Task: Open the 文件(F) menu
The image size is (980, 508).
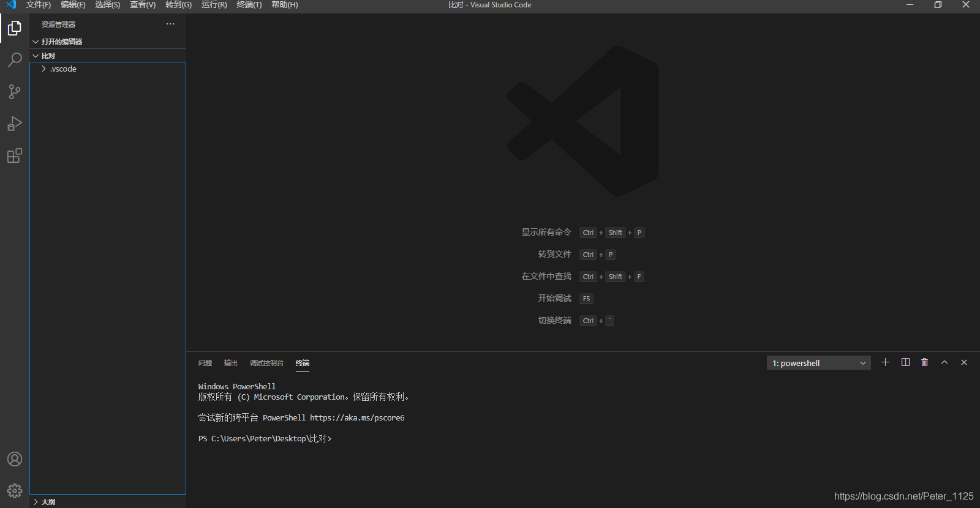Action: click(39, 4)
